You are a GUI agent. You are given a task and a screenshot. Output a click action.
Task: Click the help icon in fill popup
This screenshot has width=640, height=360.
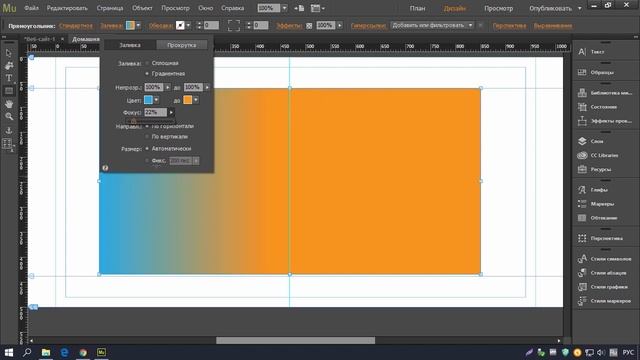[105, 168]
